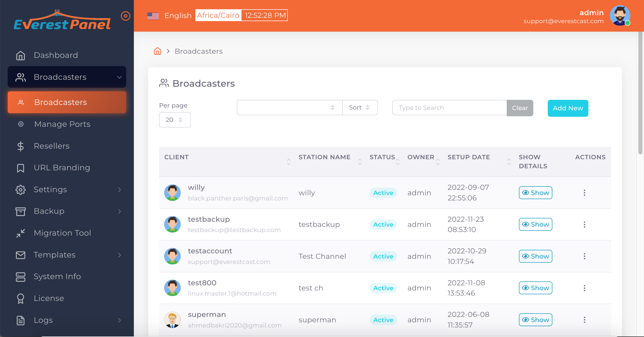Click the Migration Tool sidebar icon
Screen dimensions: 644x337
21,233
